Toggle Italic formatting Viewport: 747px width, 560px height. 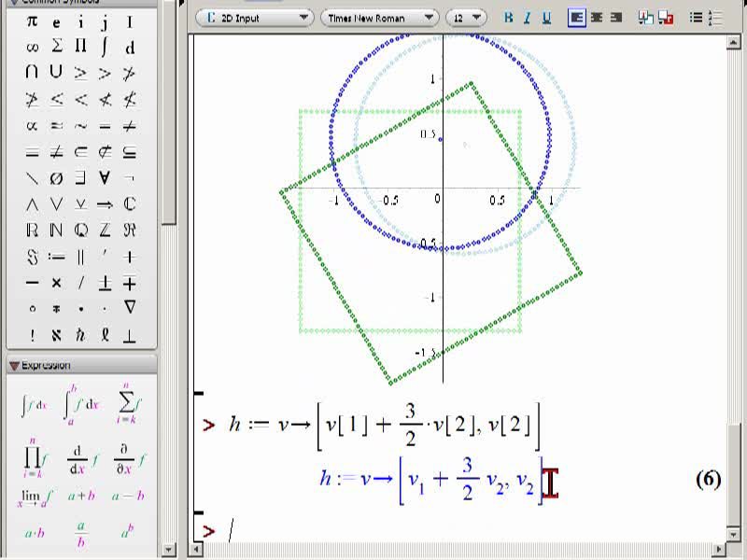click(x=527, y=18)
